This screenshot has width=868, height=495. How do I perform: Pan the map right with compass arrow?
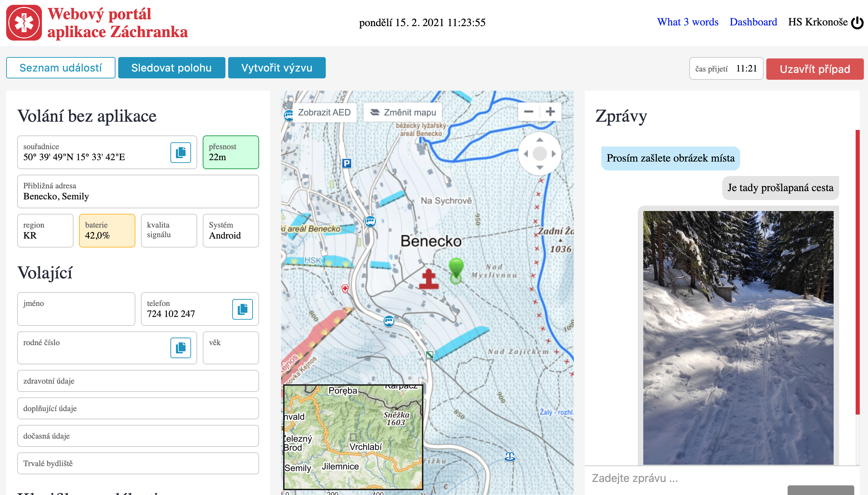coord(554,154)
